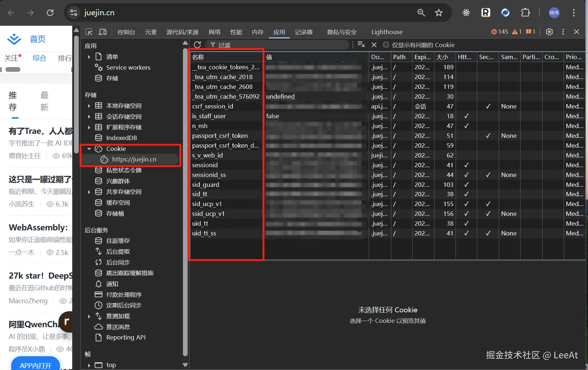
Task: Expand the 清单 tree item
Action: pyautogui.click(x=89, y=57)
